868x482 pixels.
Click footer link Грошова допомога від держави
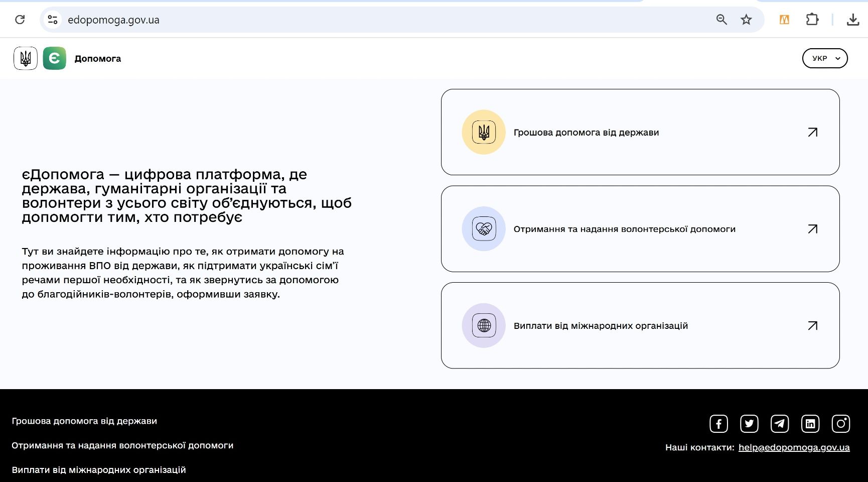click(84, 421)
